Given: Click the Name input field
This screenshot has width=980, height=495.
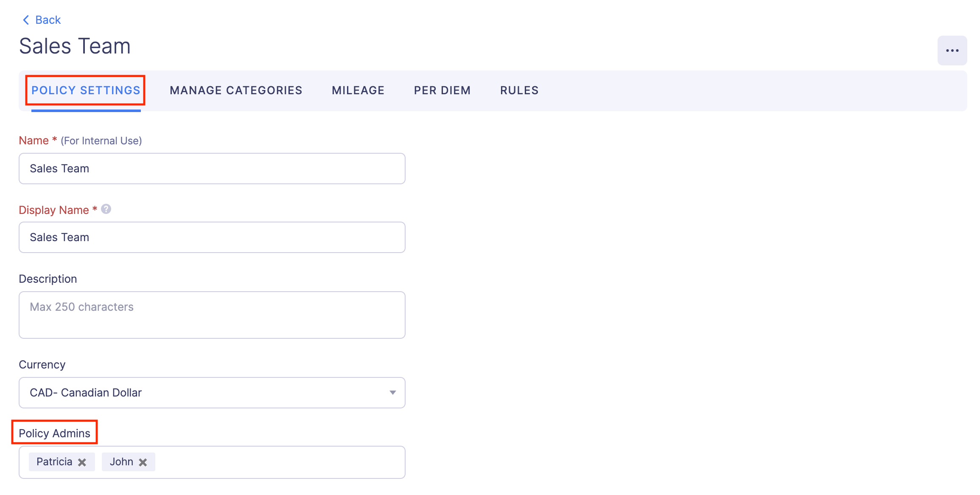Looking at the screenshot, I should [212, 169].
